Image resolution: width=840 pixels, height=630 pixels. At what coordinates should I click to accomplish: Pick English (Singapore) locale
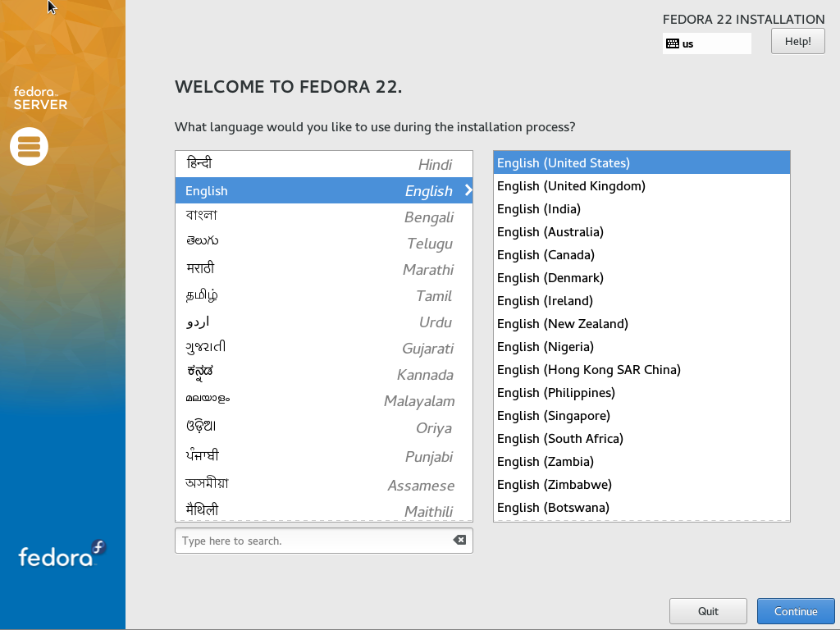pos(641,416)
